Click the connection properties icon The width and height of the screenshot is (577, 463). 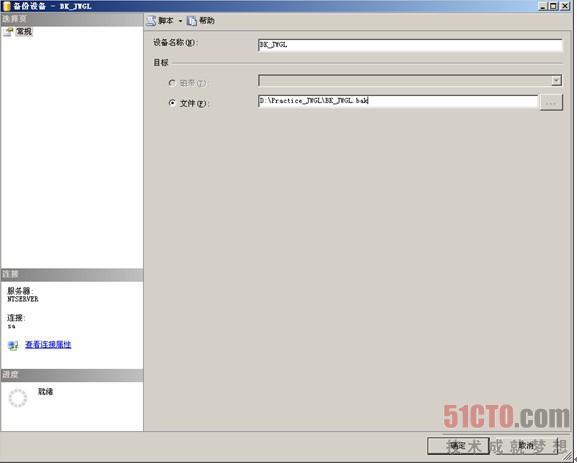(x=13, y=345)
